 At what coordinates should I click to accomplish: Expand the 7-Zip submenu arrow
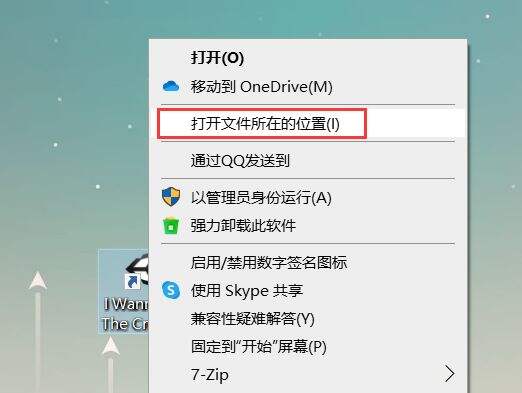coord(450,374)
